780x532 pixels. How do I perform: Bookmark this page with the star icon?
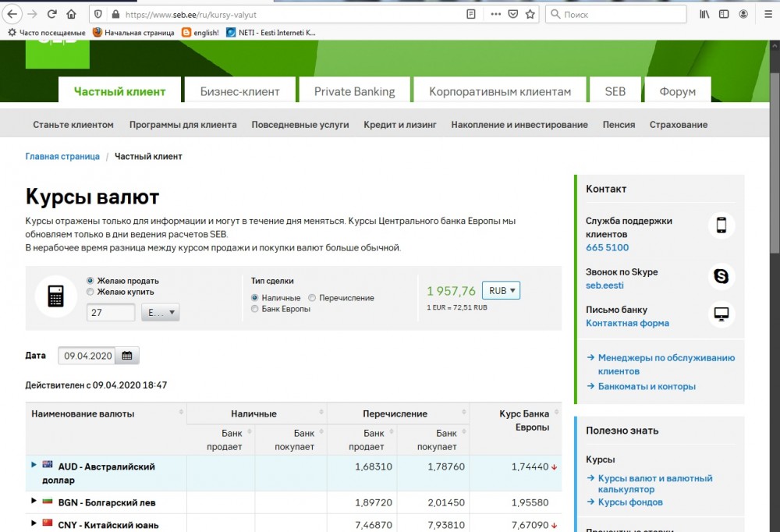tap(530, 14)
